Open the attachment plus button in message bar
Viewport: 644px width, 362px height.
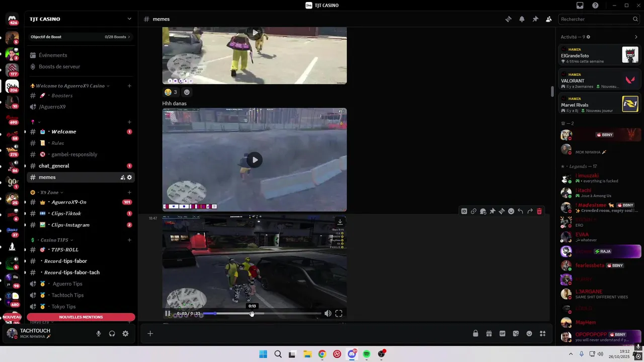pyautogui.click(x=150, y=333)
